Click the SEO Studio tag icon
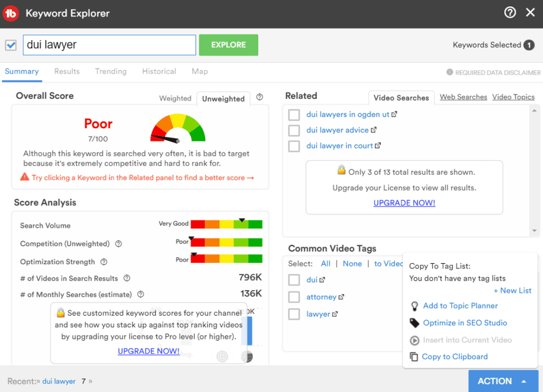543x392 pixels. [414, 323]
